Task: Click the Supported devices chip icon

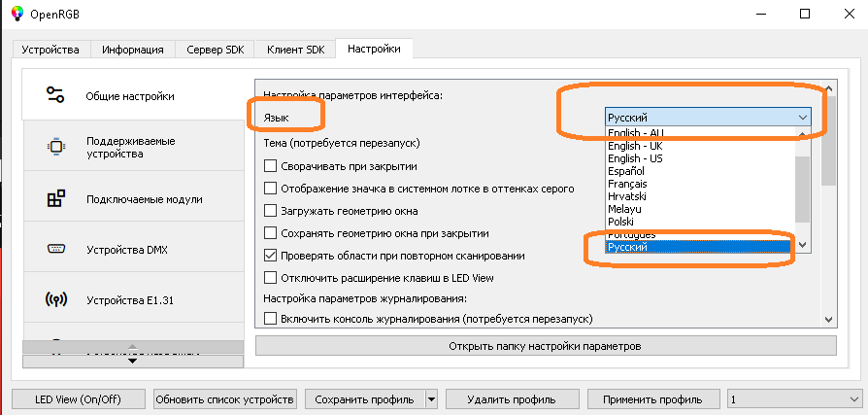Action: [55, 147]
